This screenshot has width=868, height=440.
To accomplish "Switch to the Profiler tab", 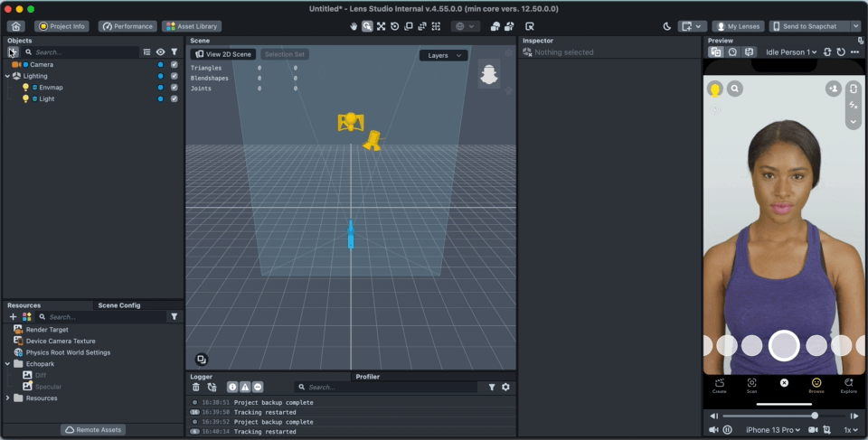I will (367, 376).
